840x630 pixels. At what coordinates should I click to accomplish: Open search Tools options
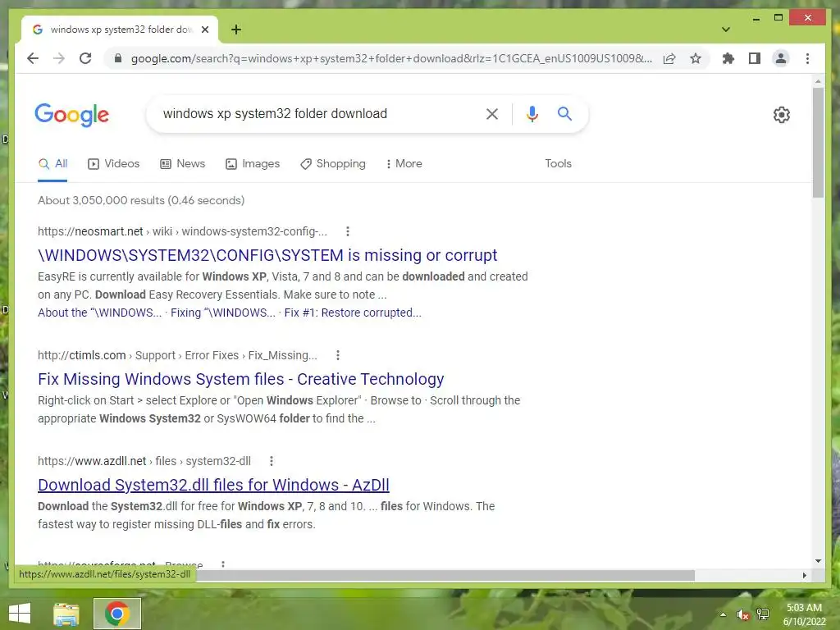point(558,164)
